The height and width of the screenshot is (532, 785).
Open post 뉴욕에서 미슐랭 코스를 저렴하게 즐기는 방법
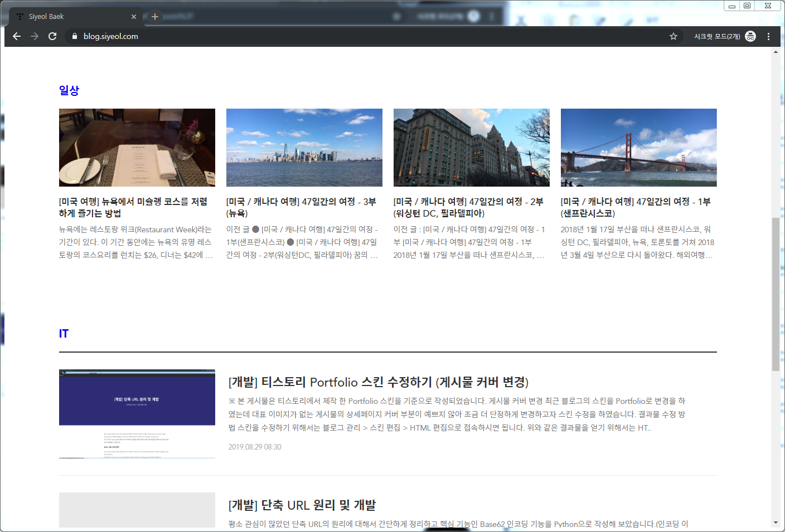[133, 207]
